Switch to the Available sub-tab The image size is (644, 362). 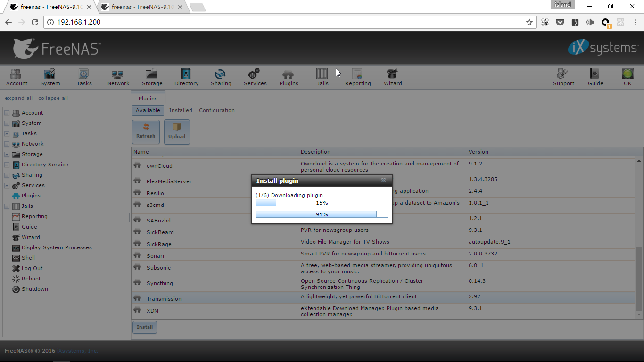[x=148, y=110]
